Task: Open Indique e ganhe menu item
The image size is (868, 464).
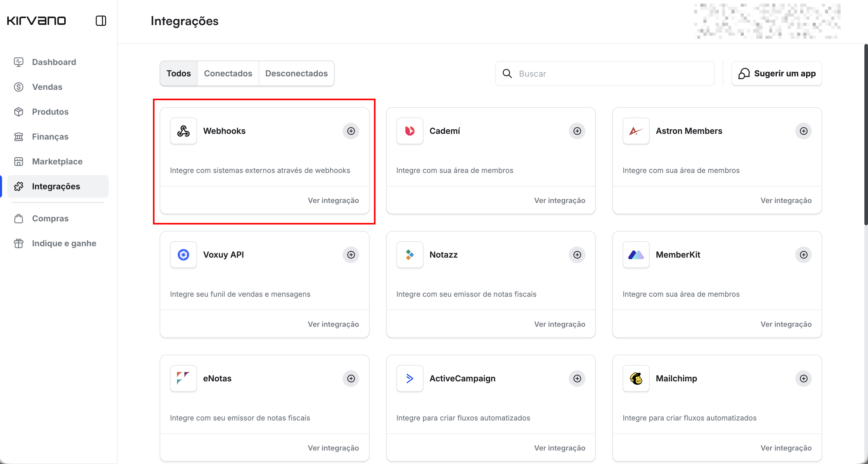Action: point(64,243)
